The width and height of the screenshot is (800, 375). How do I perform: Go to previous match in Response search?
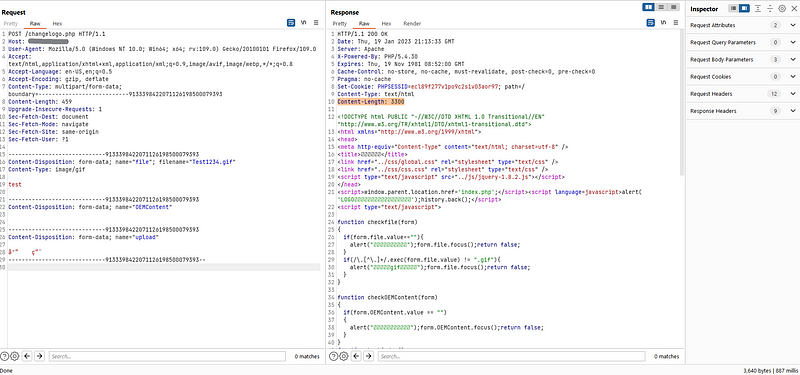[x=356, y=356]
